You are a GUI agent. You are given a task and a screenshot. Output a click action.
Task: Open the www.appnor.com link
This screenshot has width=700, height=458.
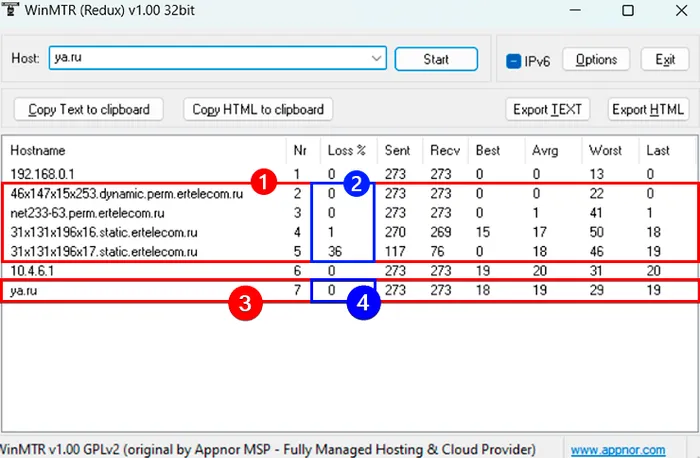point(618,450)
